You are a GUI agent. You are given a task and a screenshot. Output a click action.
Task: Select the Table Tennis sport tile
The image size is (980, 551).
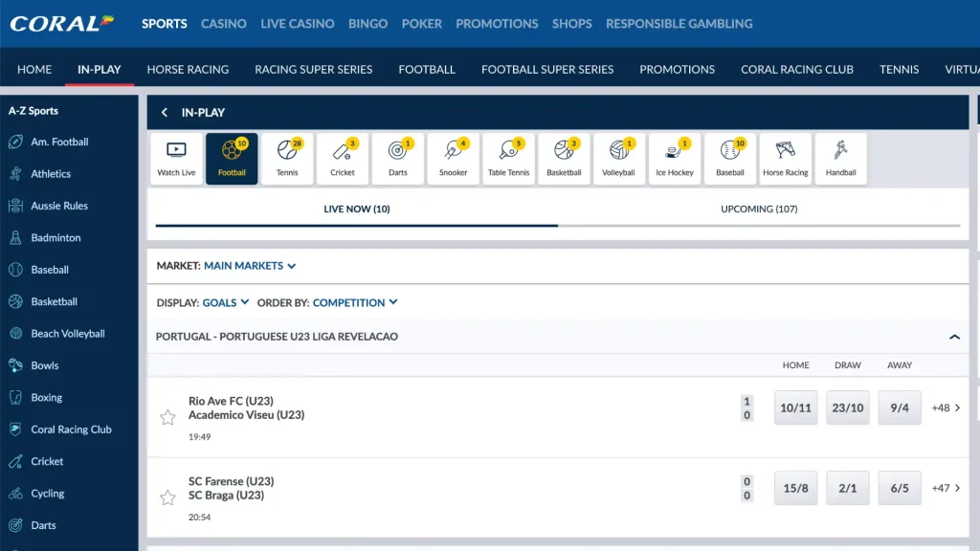pyautogui.click(x=509, y=159)
